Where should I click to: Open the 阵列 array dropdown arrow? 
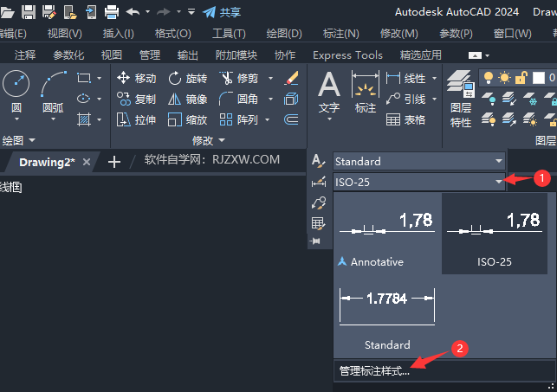point(267,120)
